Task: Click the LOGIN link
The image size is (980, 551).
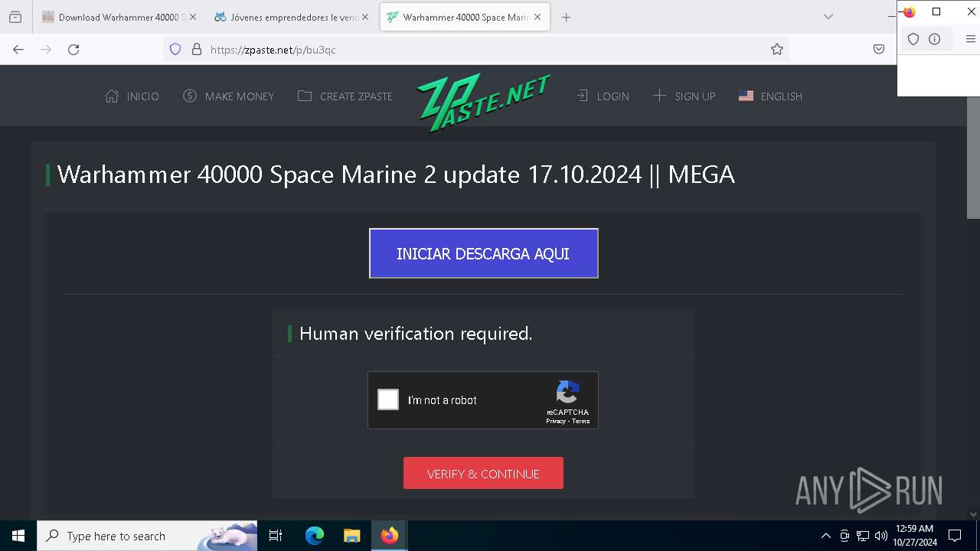Action: (x=603, y=96)
